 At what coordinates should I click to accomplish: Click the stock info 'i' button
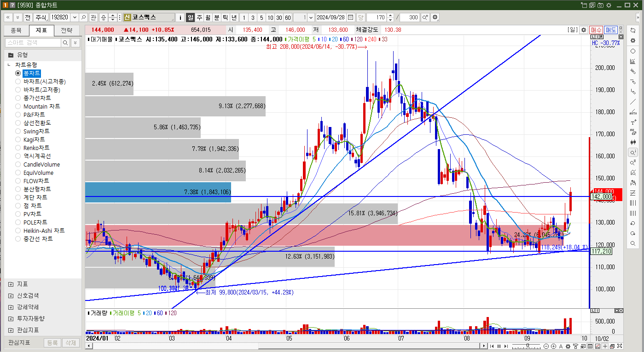180,17
